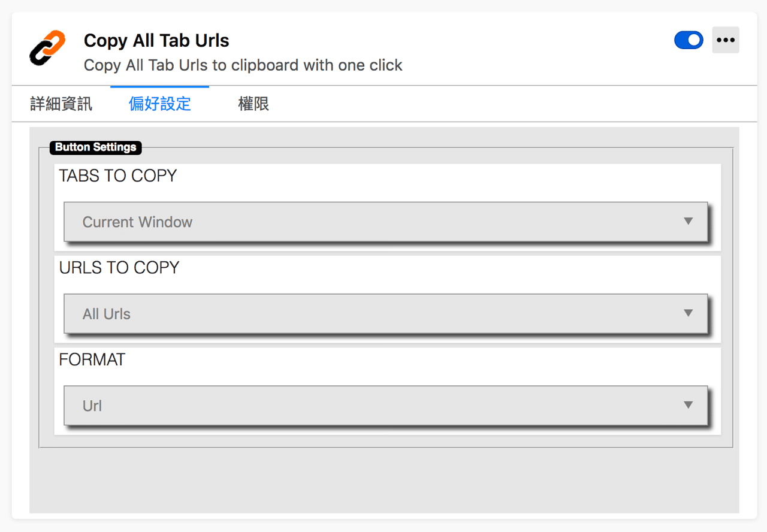Click the TABS TO COPY section header
Viewport: 767px width, 532px height.
click(117, 176)
